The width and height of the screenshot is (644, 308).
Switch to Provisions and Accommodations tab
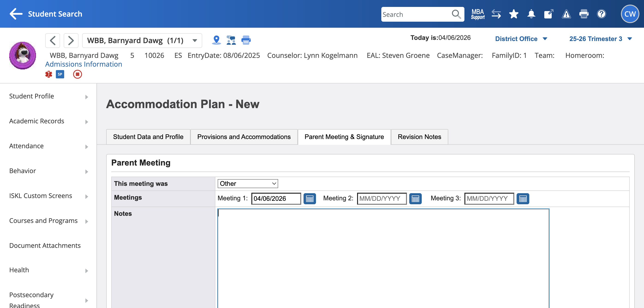pos(244,137)
